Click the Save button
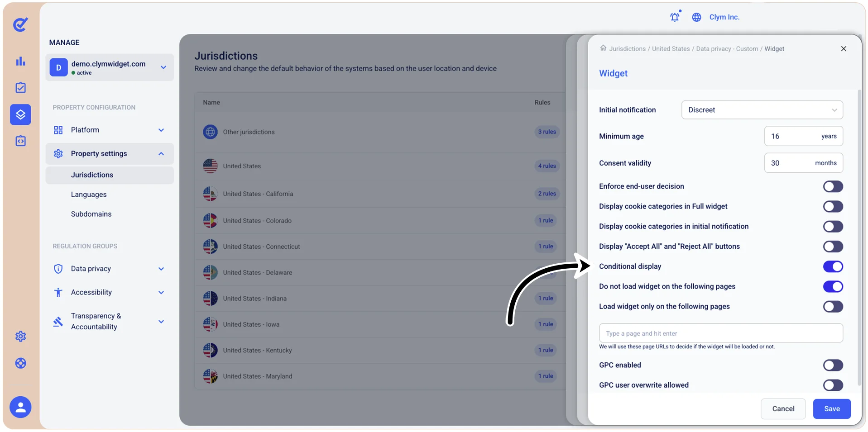The image size is (868, 432). (x=832, y=408)
